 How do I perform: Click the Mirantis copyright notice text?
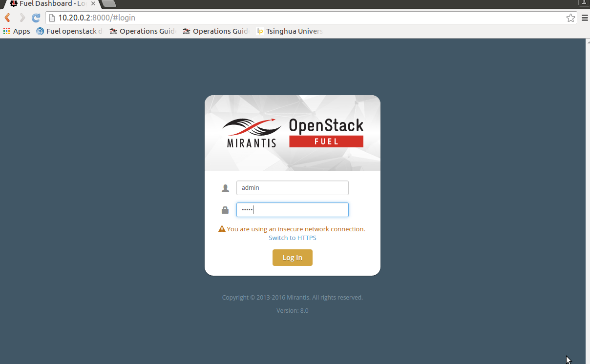293,297
